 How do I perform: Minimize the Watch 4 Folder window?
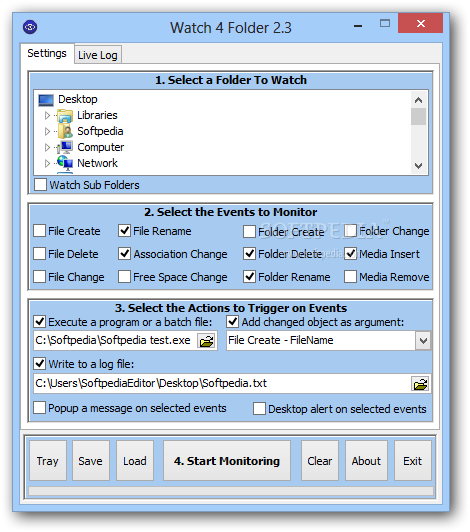coord(358,26)
